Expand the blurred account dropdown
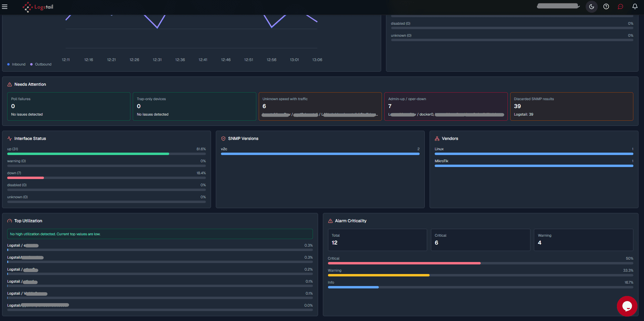Image resolution: width=644 pixels, height=321 pixels. [x=559, y=6]
